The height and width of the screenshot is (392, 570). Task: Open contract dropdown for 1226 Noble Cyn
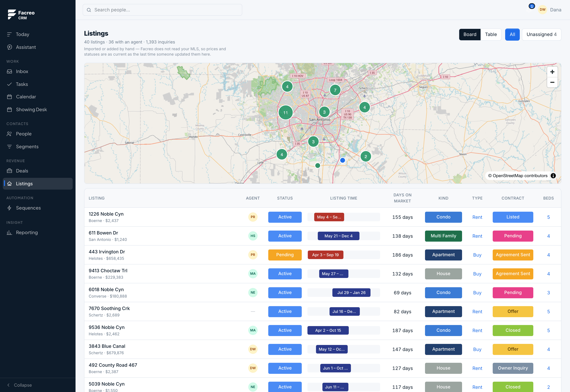click(x=513, y=217)
